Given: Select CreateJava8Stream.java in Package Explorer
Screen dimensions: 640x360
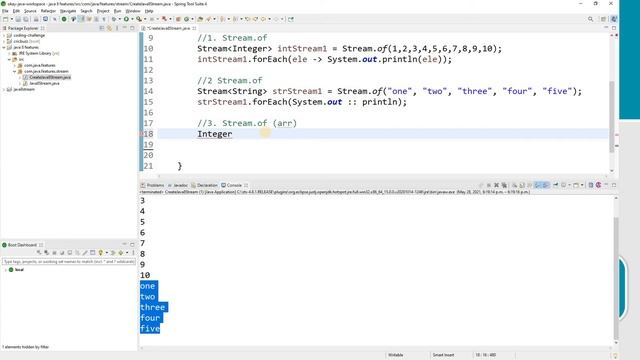Looking at the screenshot, I should coord(50,77).
